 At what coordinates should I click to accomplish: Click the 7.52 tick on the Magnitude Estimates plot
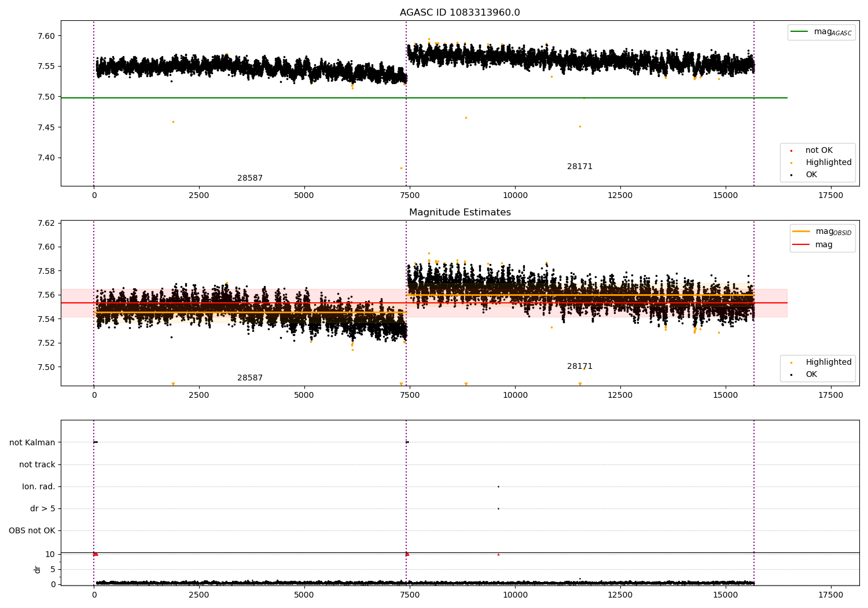click(46, 343)
